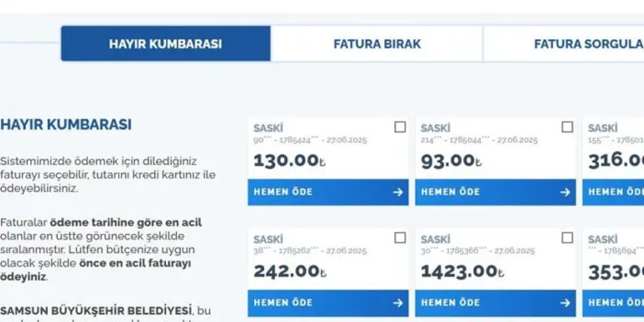Click the arrow icon on the 130.00₺ pay button

tap(397, 192)
